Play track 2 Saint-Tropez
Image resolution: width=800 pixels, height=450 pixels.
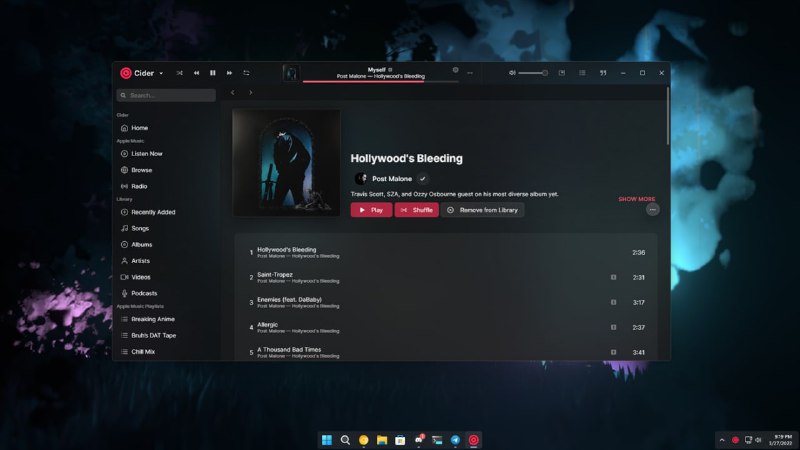(x=446, y=278)
